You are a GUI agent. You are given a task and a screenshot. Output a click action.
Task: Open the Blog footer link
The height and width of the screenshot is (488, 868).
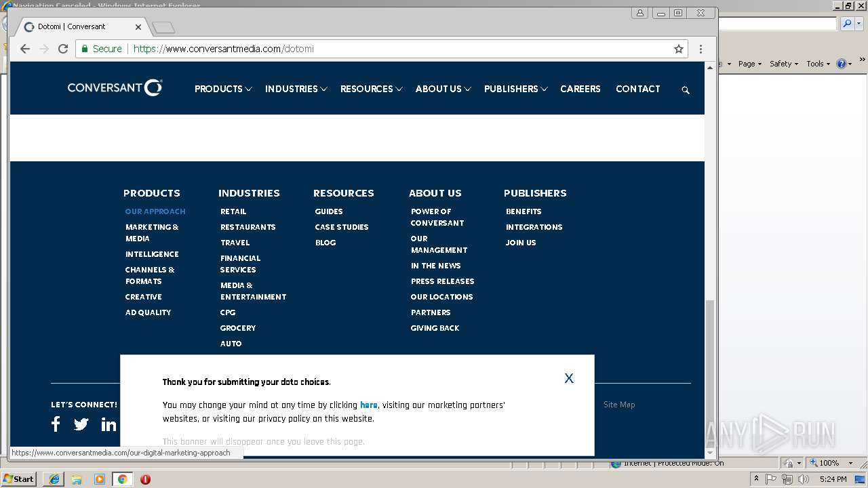pos(325,243)
